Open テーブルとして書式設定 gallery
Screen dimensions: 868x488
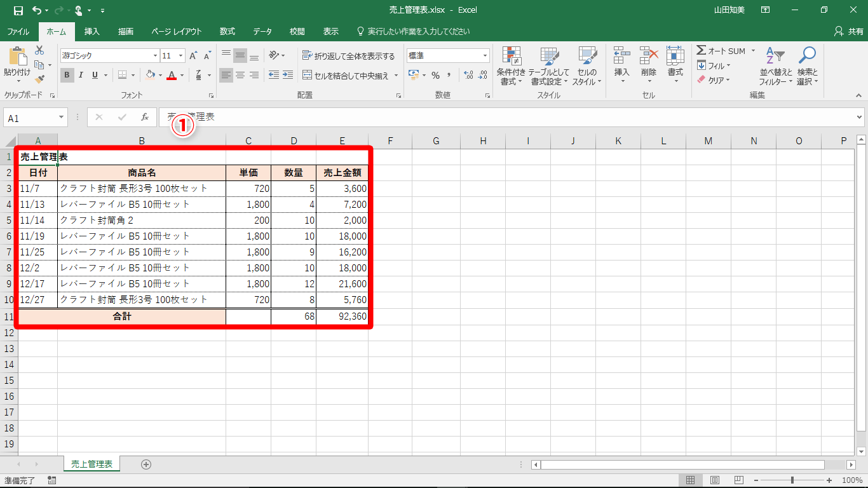(x=549, y=65)
